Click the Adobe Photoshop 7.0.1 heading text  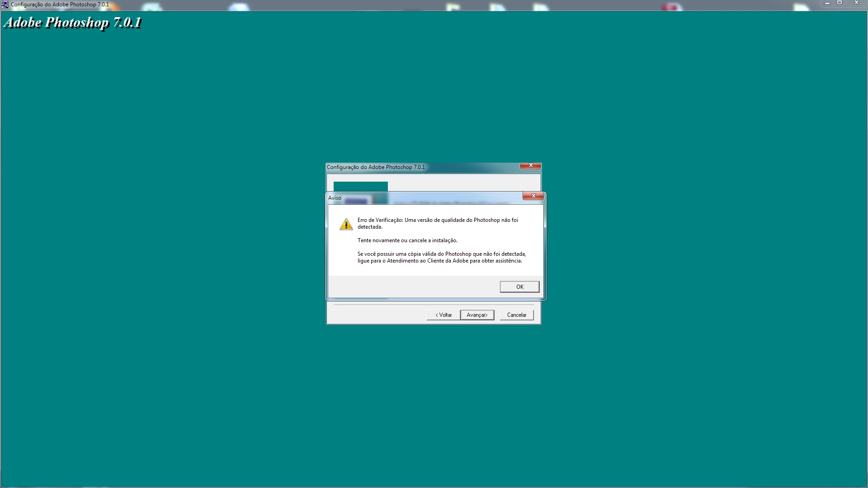[x=73, y=23]
